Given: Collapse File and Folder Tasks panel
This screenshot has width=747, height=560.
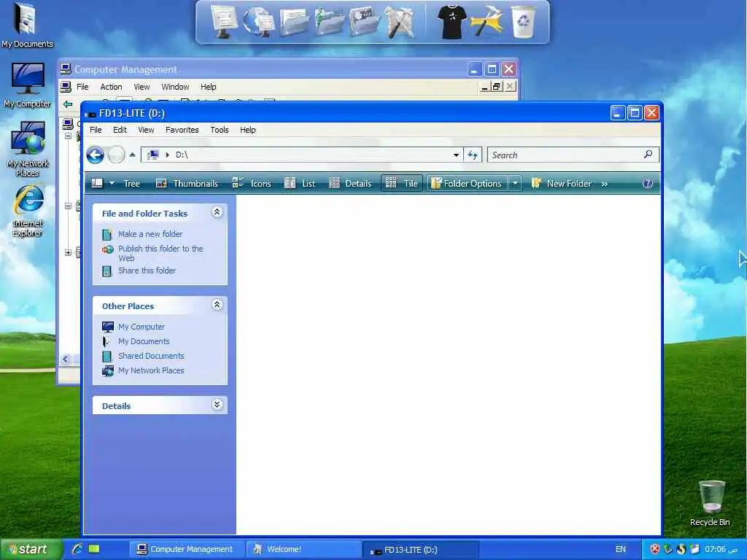Looking at the screenshot, I should 217,212.
